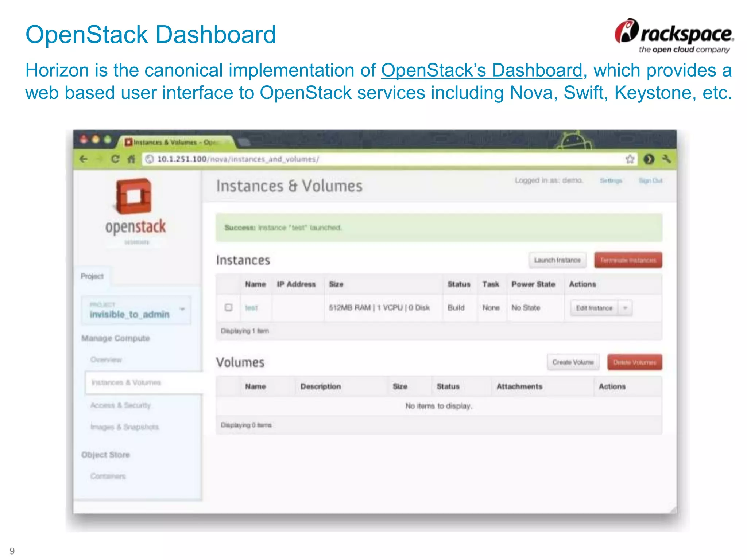The height and width of the screenshot is (560, 747).
Task: Click the new tab button
Action: [x=244, y=142]
